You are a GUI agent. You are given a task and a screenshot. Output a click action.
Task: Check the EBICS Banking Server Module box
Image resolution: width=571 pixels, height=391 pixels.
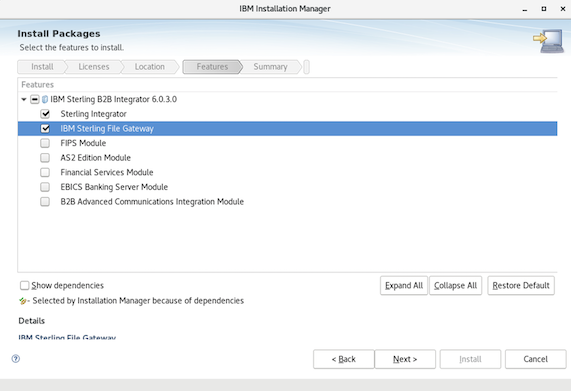45,187
